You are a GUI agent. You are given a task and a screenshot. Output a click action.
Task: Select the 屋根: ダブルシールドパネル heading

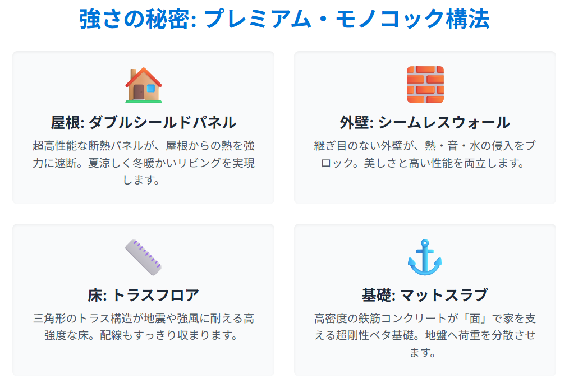pyautogui.click(x=143, y=122)
